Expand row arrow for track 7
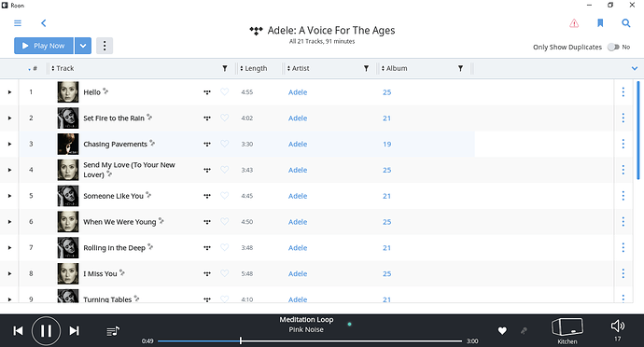The height and width of the screenshot is (347, 644). [x=9, y=247]
